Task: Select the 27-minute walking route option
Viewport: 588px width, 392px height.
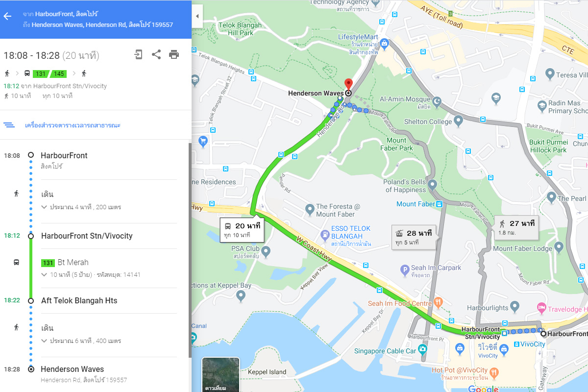Action: tap(516, 227)
